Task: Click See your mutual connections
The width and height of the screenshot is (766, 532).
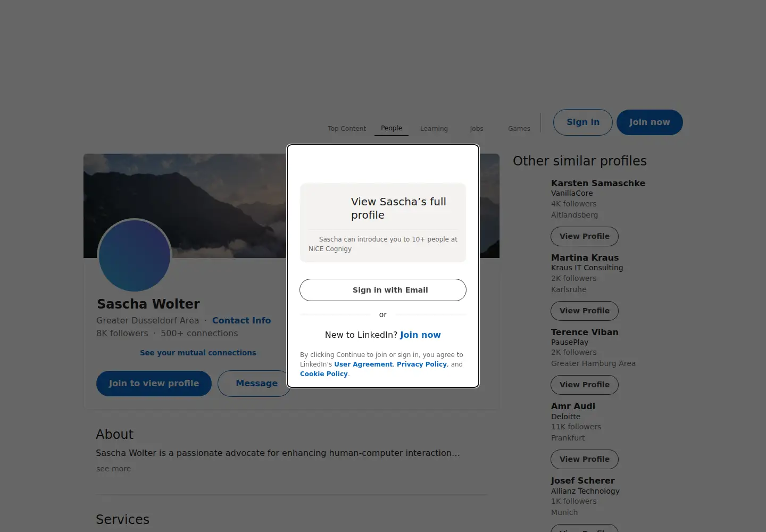Action: click(x=198, y=353)
